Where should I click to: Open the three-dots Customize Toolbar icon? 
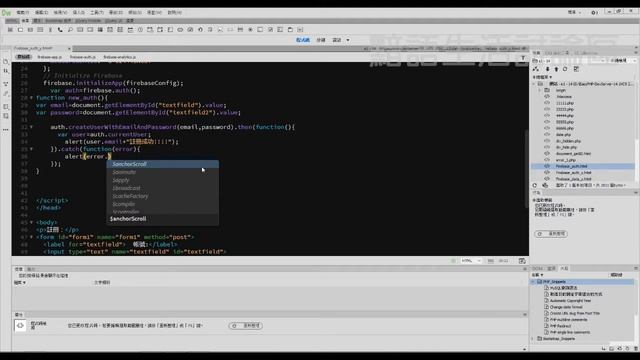6,129
